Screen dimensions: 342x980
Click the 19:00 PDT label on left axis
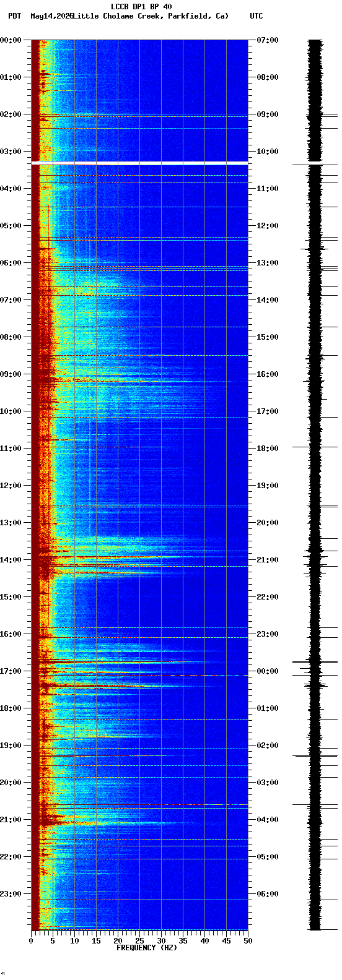[x=11, y=746]
